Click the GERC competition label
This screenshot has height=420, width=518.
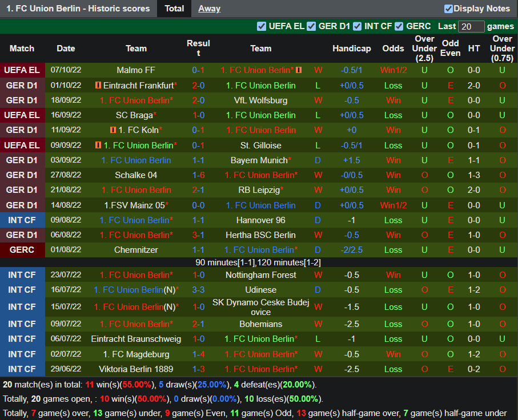click(x=22, y=250)
